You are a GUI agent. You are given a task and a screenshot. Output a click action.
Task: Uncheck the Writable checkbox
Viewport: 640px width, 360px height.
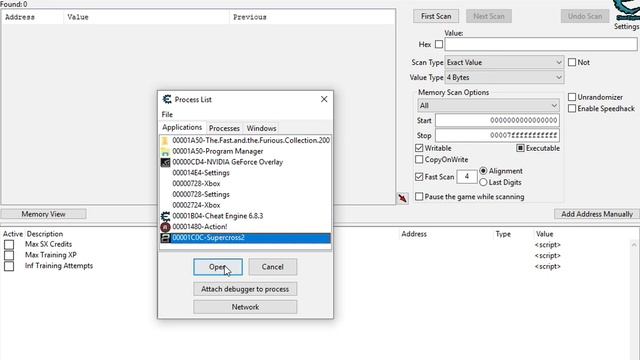click(419, 148)
